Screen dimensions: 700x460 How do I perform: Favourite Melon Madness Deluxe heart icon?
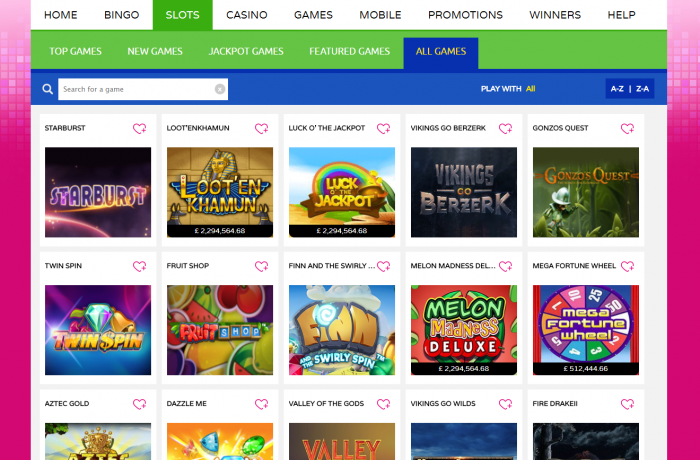pos(505,266)
